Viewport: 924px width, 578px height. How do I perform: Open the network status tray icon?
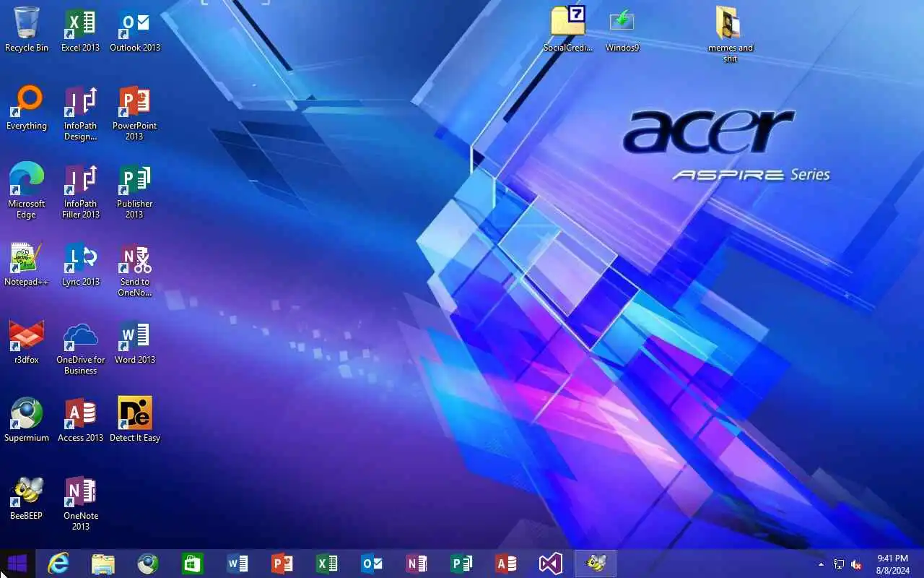(x=839, y=564)
